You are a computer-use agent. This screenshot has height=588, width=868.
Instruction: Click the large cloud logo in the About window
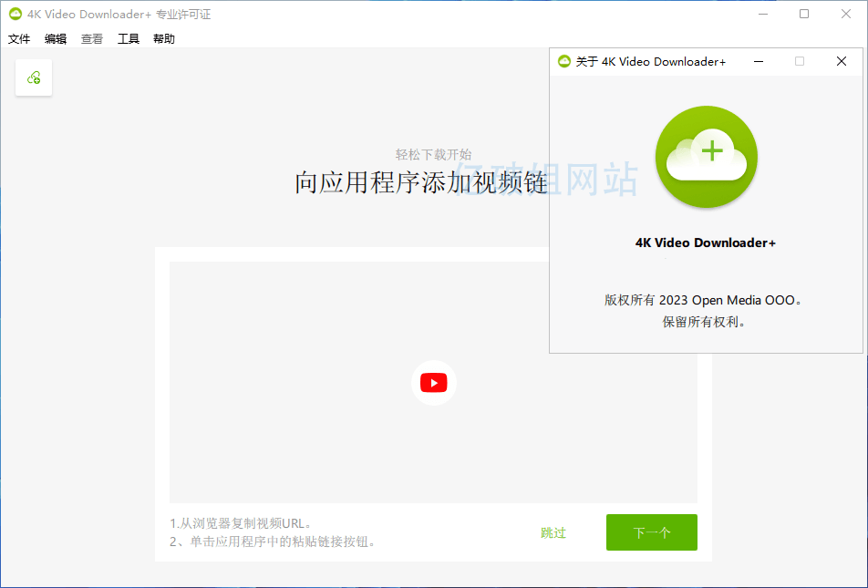(x=707, y=157)
